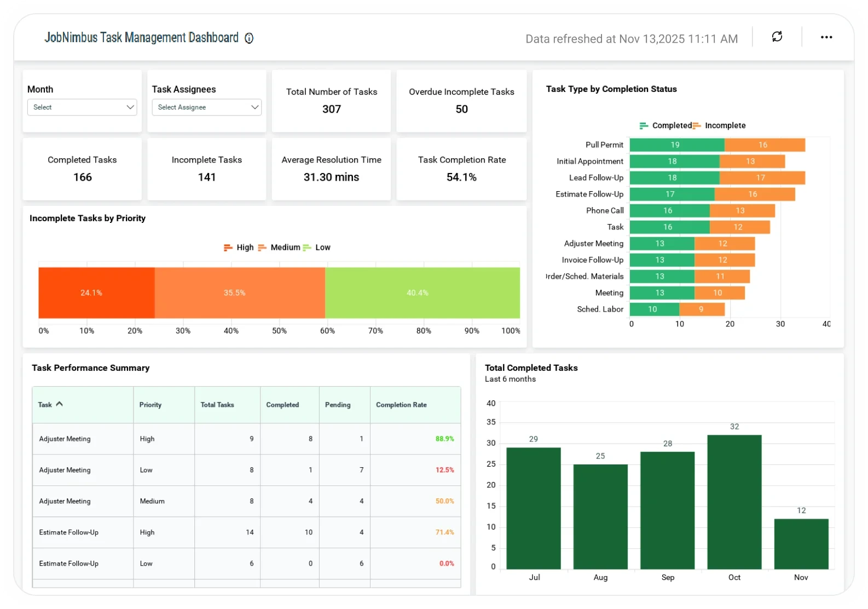Toggle Incomplete legend in Task Type chart
Viewport: 868px width, 609px height.
click(719, 125)
